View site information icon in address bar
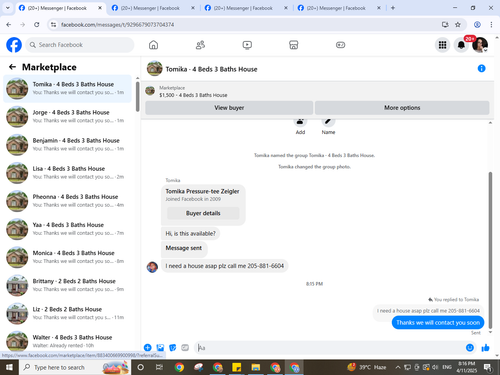500x375 pixels. coord(53,24)
